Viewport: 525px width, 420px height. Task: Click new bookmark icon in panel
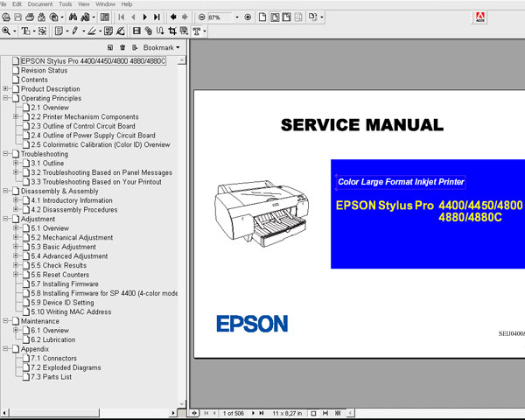(x=110, y=47)
